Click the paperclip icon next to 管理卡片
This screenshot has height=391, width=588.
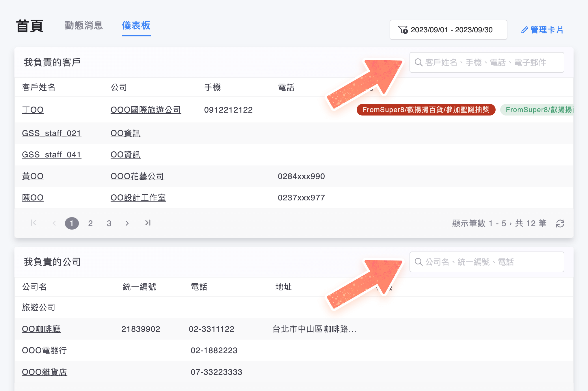point(524,30)
